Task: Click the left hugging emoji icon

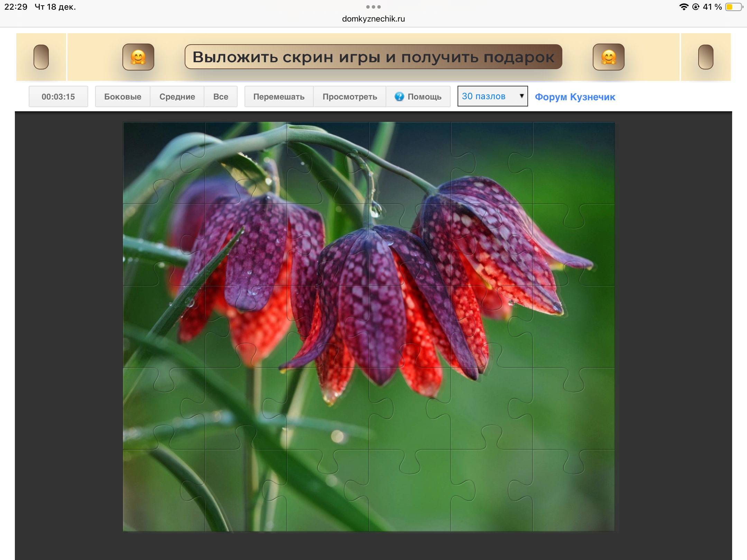Action: coord(138,57)
